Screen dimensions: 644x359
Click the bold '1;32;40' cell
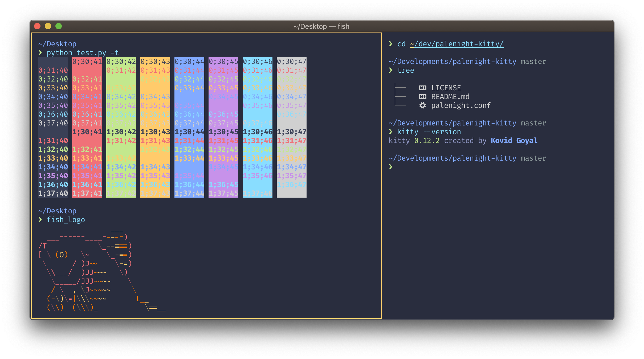[53, 149]
